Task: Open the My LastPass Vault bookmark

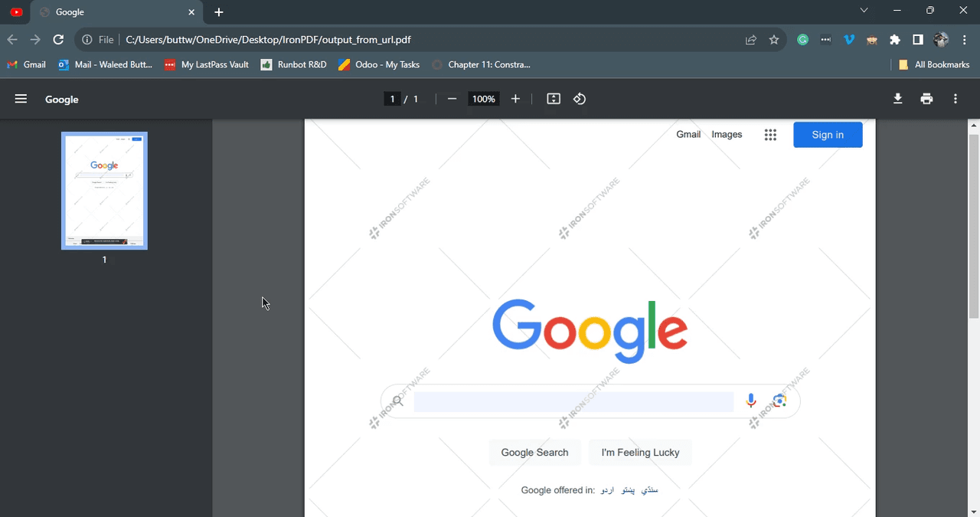Action: coord(207,65)
